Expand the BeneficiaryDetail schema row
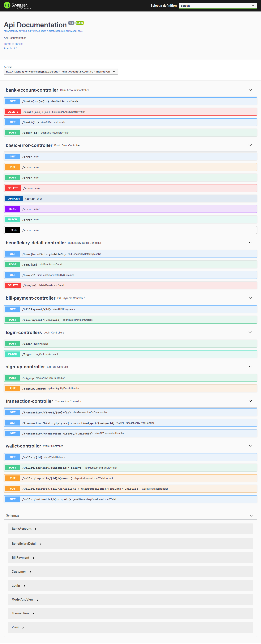 [24, 544]
